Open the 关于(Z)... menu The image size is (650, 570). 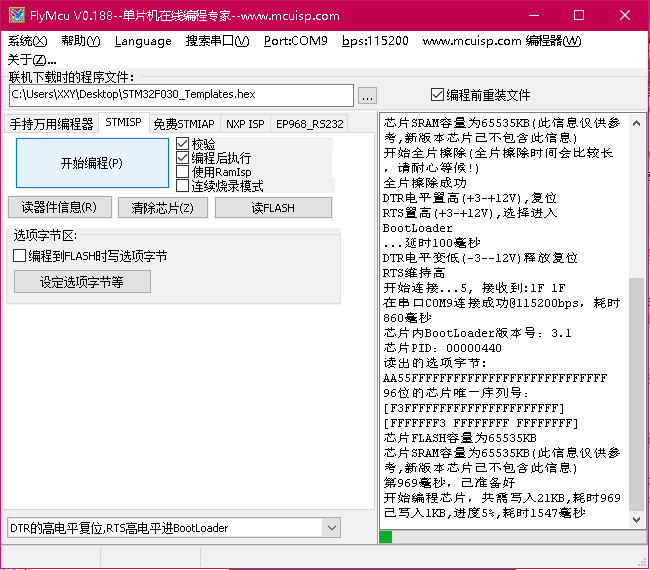(32, 60)
